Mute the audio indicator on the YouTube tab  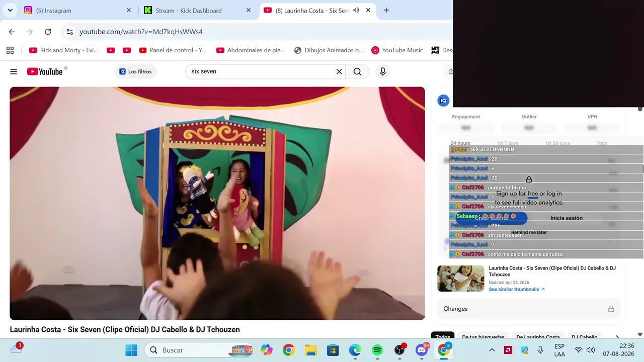(356, 10)
